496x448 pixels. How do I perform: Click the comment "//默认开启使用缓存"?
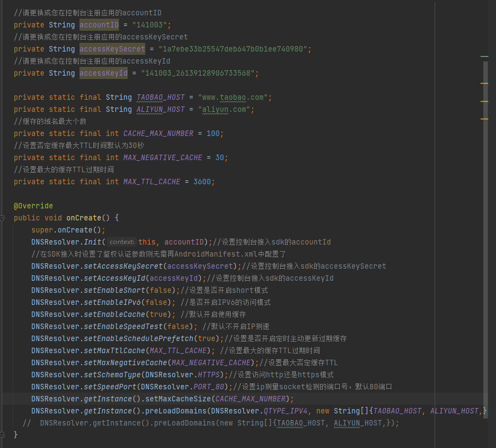point(213,314)
